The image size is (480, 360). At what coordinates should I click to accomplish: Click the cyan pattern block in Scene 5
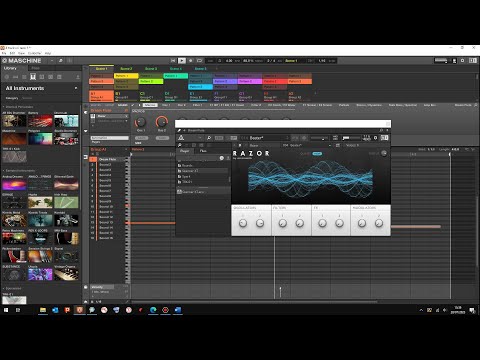pyautogui.click(x=200, y=87)
